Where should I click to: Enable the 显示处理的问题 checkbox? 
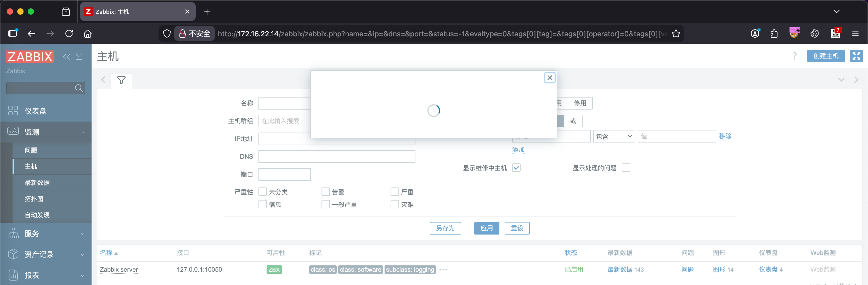click(x=626, y=168)
